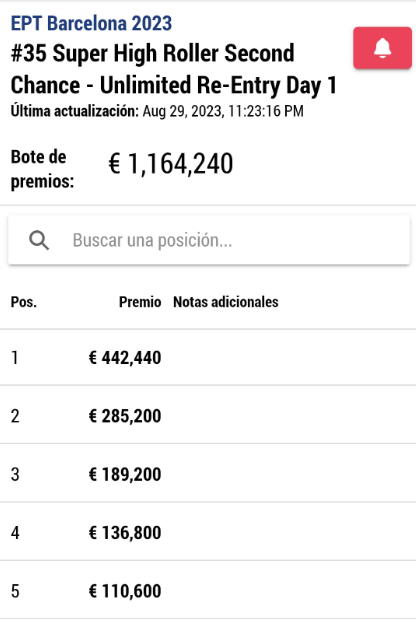Select the 'Premio' column header
Image resolution: width=416 pixels, height=620 pixels.
point(140,302)
